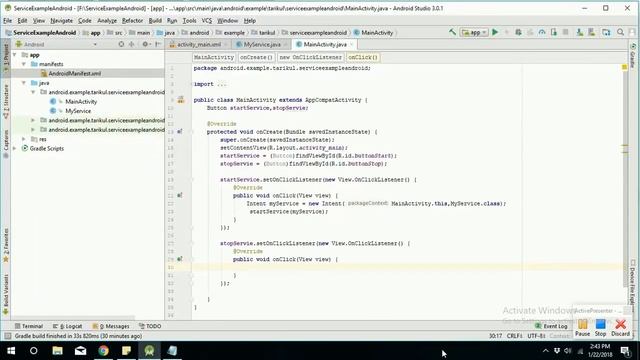Screen dimensions: 640x360
Task: Click gutter icon beside MainActivity class line
Action: (181, 100)
